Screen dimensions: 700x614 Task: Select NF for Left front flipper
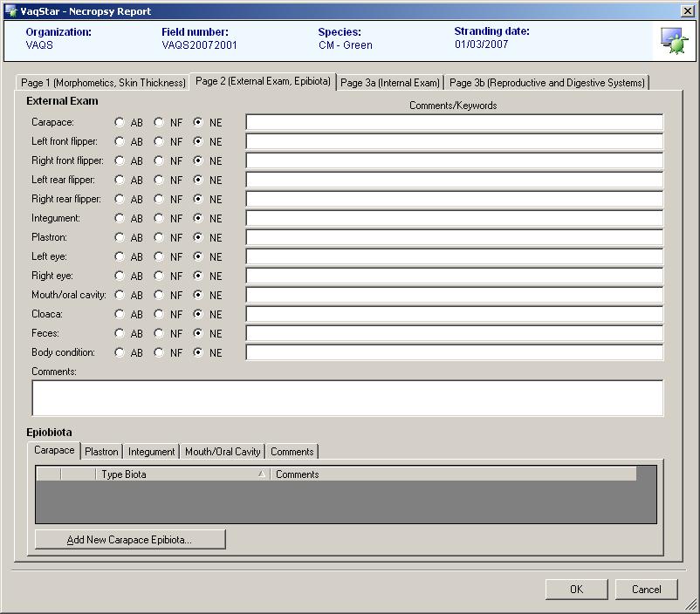159,141
